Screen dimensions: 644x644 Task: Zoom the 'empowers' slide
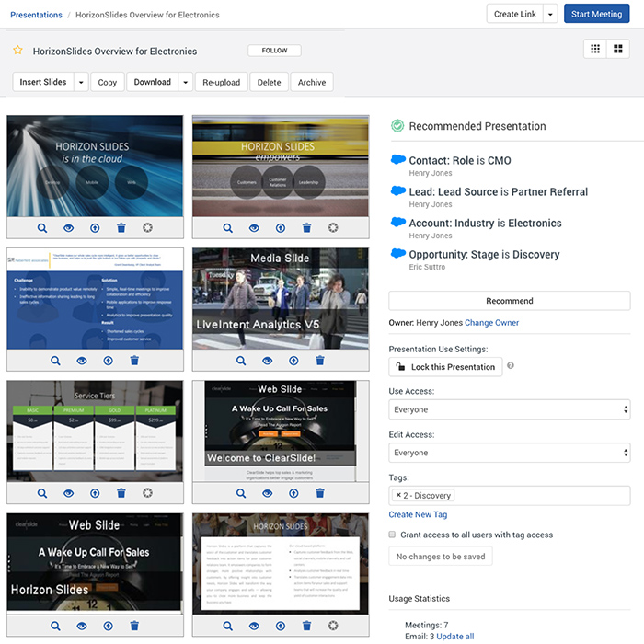pos(228,228)
